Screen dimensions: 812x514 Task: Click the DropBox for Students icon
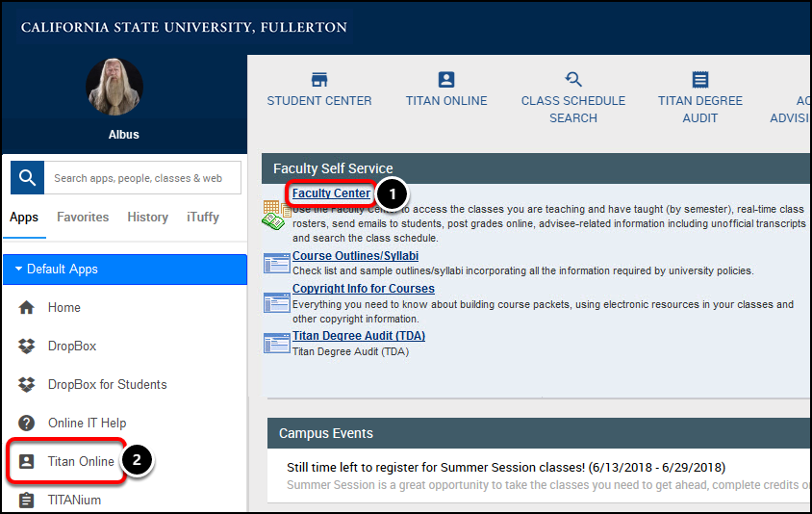[x=26, y=384]
